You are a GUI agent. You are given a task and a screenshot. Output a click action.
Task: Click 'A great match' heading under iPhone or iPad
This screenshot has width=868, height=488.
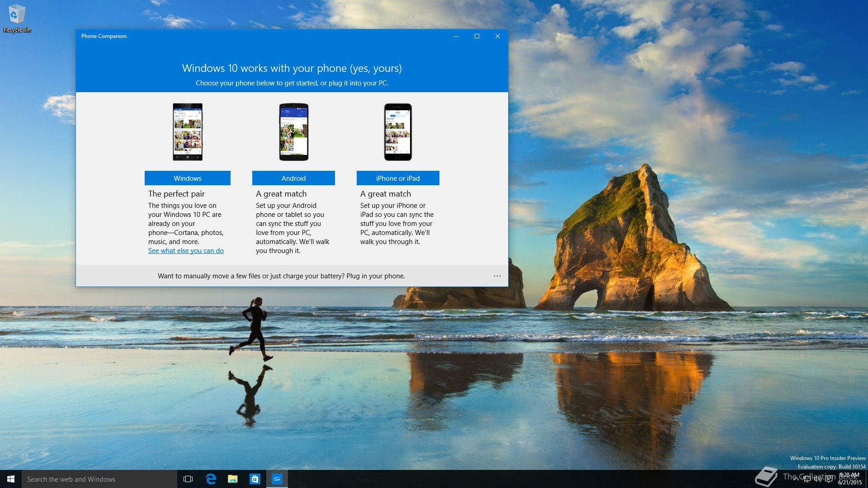tap(386, 194)
